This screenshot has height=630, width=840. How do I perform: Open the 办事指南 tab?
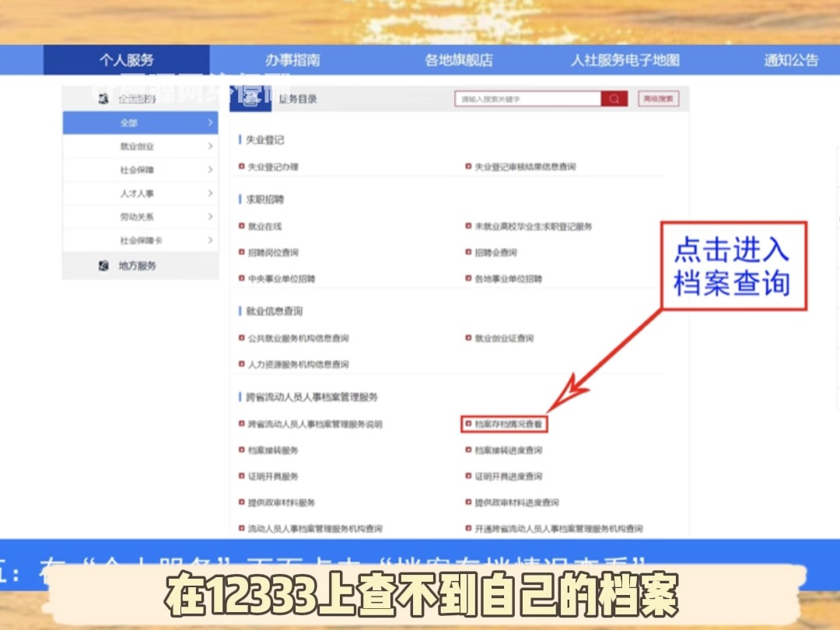[292, 60]
